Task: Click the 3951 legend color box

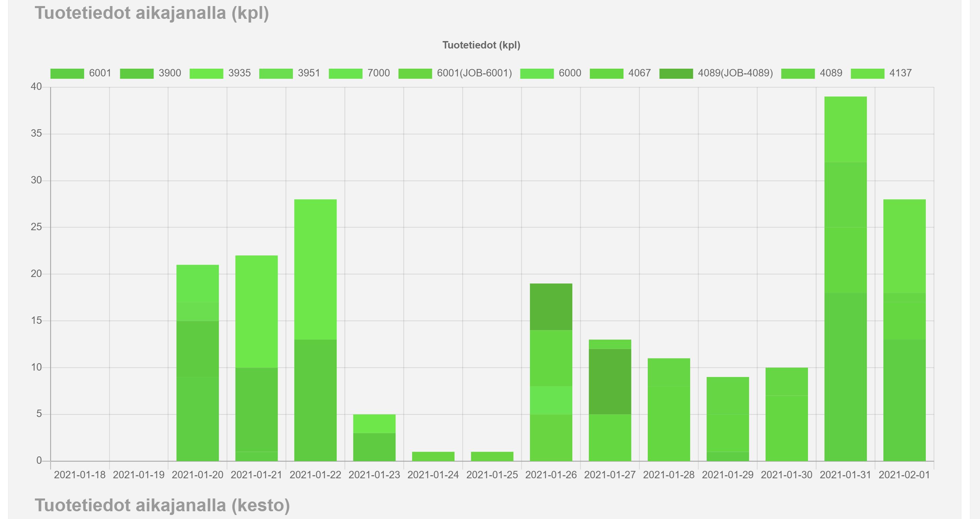Action: coord(276,73)
